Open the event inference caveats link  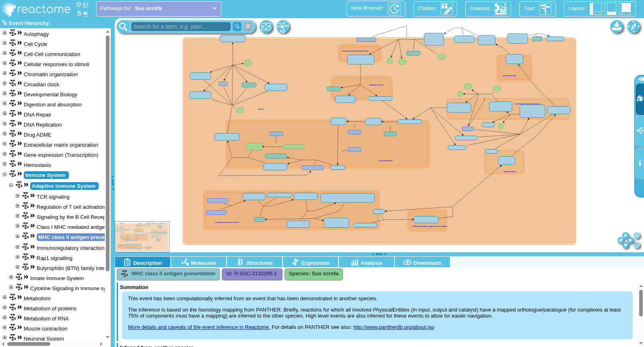tap(199, 327)
